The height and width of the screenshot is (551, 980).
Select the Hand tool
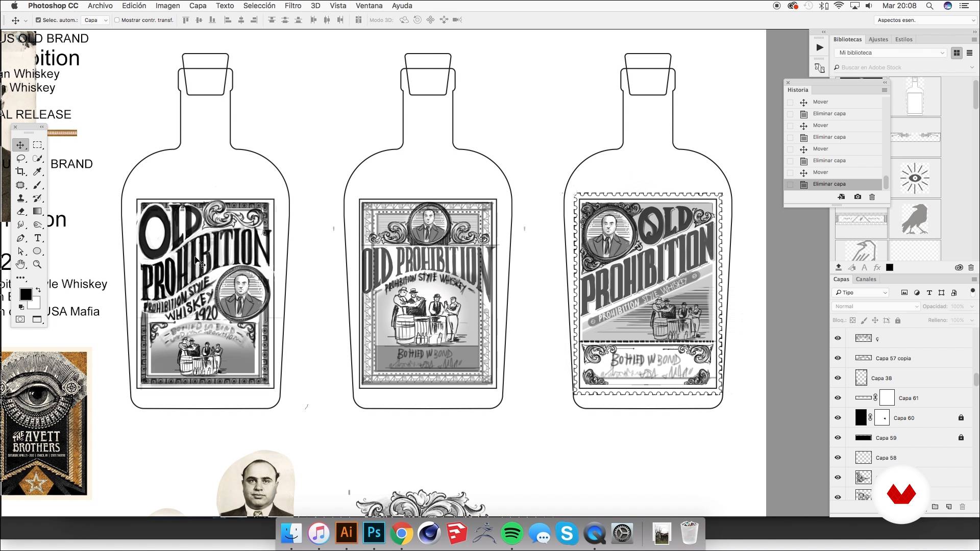pos(20,264)
